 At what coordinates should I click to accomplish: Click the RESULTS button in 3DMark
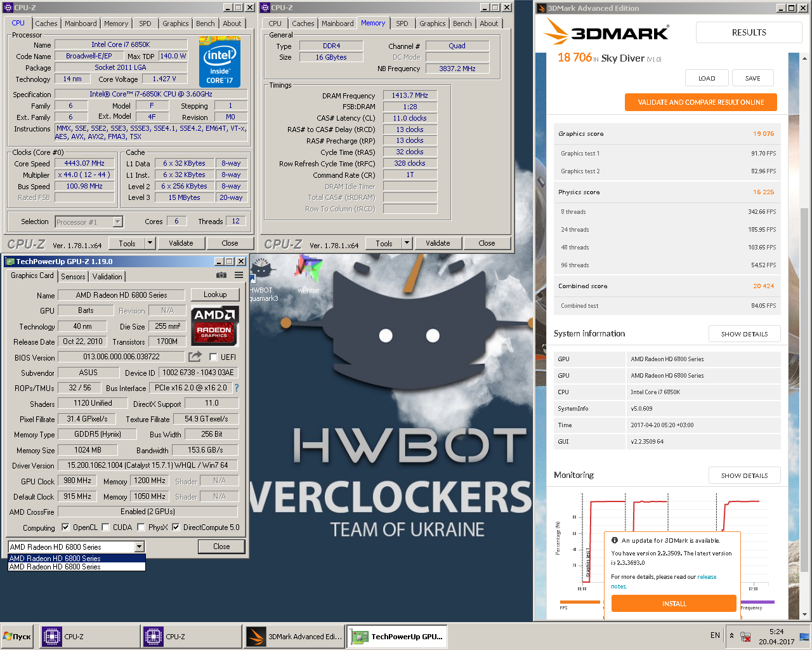click(749, 32)
